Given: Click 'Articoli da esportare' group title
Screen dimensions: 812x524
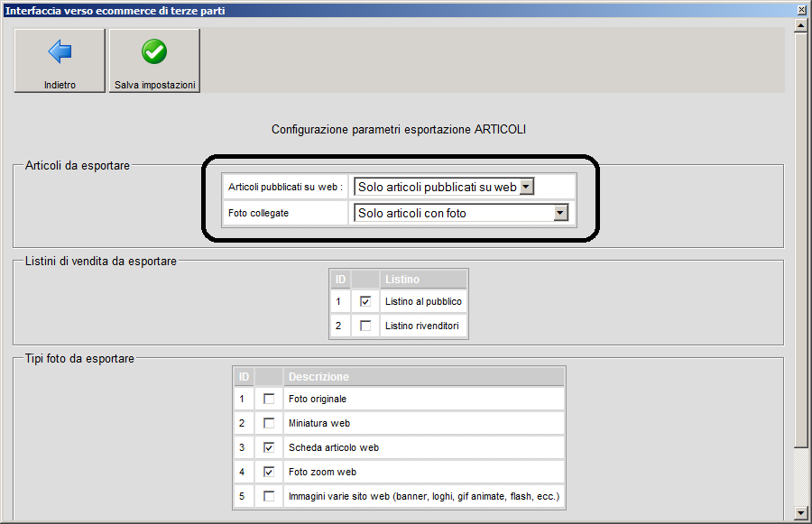Looking at the screenshot, I should (x=78, y=166).
